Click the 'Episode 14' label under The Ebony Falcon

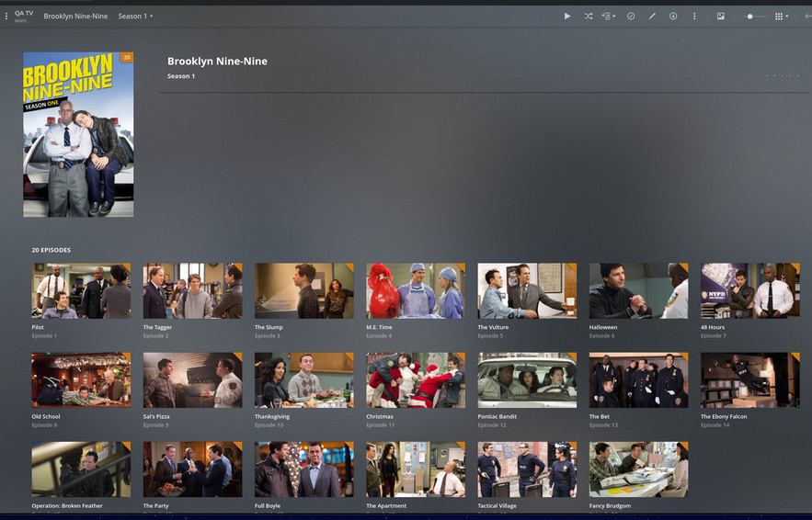[x=715, y=425]
